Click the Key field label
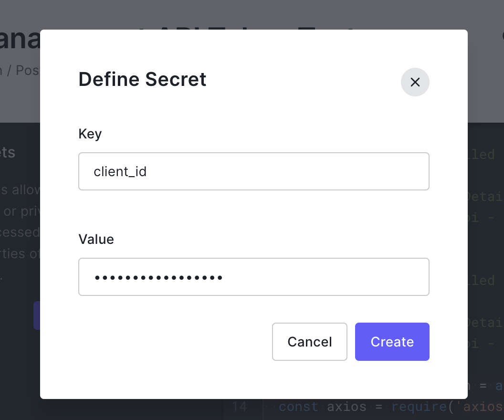The height and width of the screenshot is (420, 504). pyautogui.click(x=90, y=134)
